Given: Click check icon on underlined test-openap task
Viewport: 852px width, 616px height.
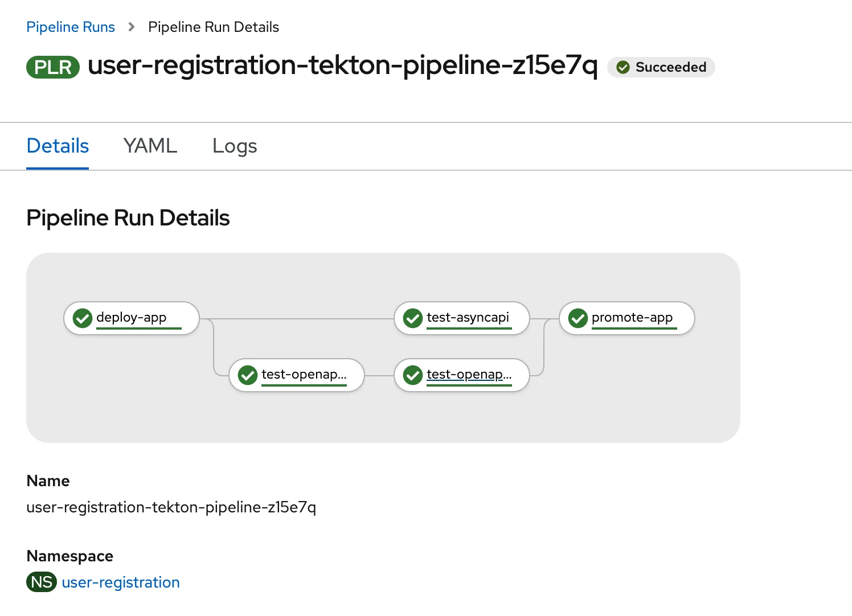Looking at the screenshot, I should tap(413, 375).
